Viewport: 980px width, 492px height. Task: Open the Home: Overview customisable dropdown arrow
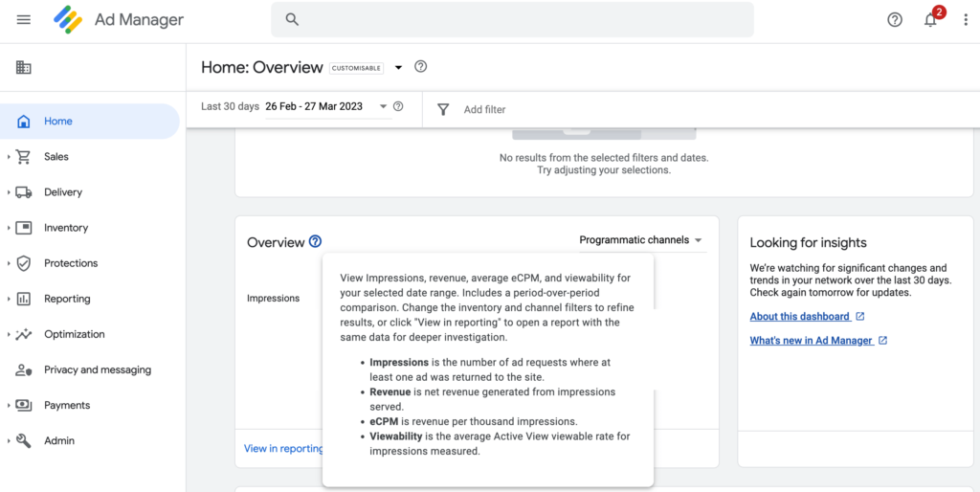pyautogui.click(x=399, y=68)
